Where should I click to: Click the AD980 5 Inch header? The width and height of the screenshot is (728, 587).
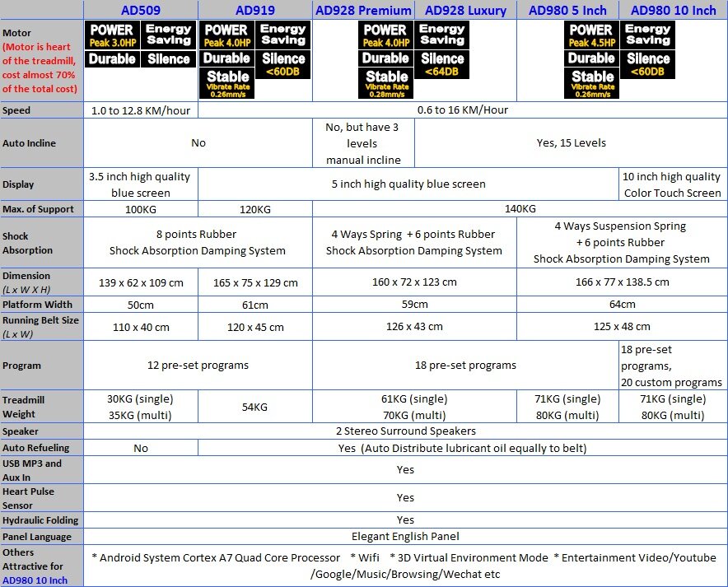click(x=567, y=10)
